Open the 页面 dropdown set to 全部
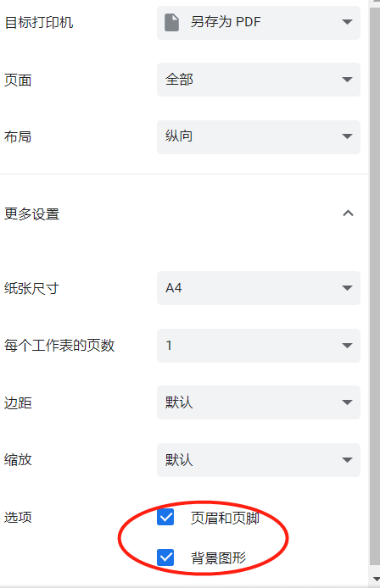 coord(259,80)
